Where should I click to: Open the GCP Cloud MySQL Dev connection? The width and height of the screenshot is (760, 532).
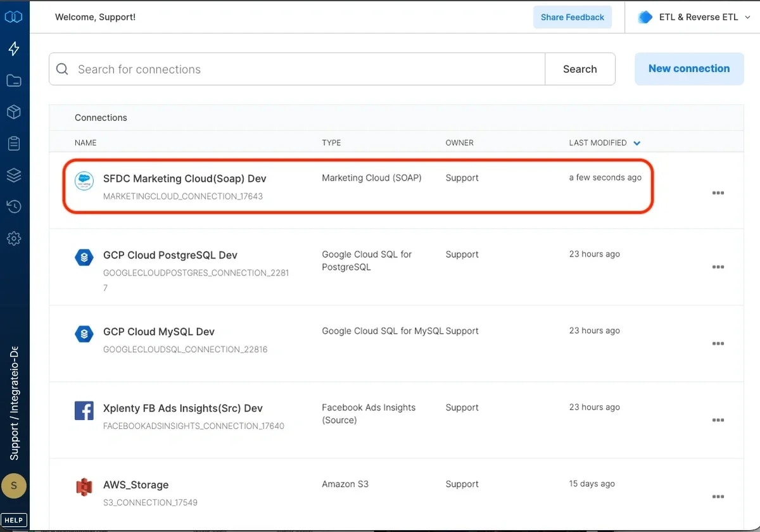(159, 332)
